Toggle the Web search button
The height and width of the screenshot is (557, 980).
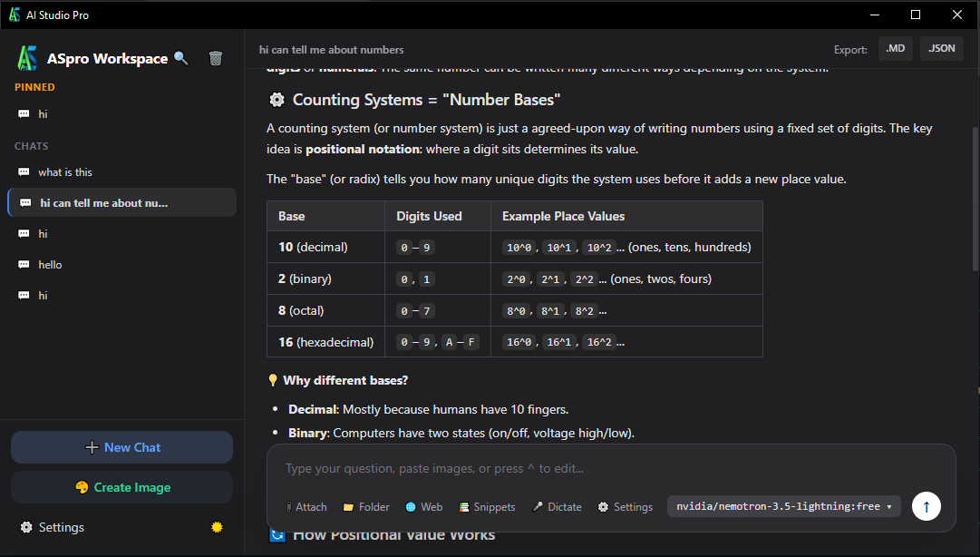tap(423, 507)
